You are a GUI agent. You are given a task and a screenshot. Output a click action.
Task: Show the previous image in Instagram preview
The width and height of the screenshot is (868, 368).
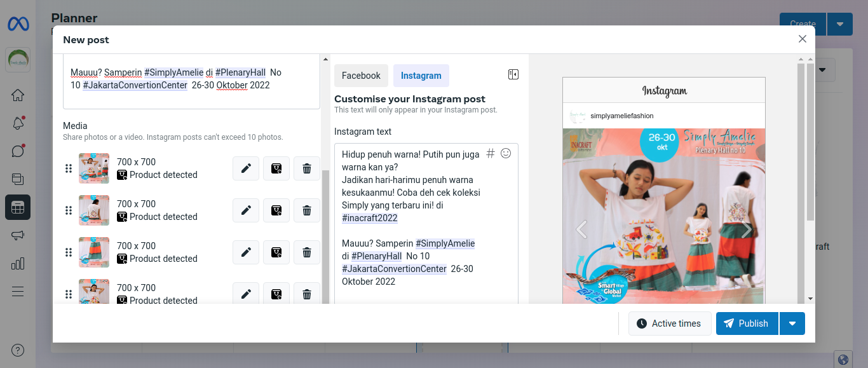(581, 229)
